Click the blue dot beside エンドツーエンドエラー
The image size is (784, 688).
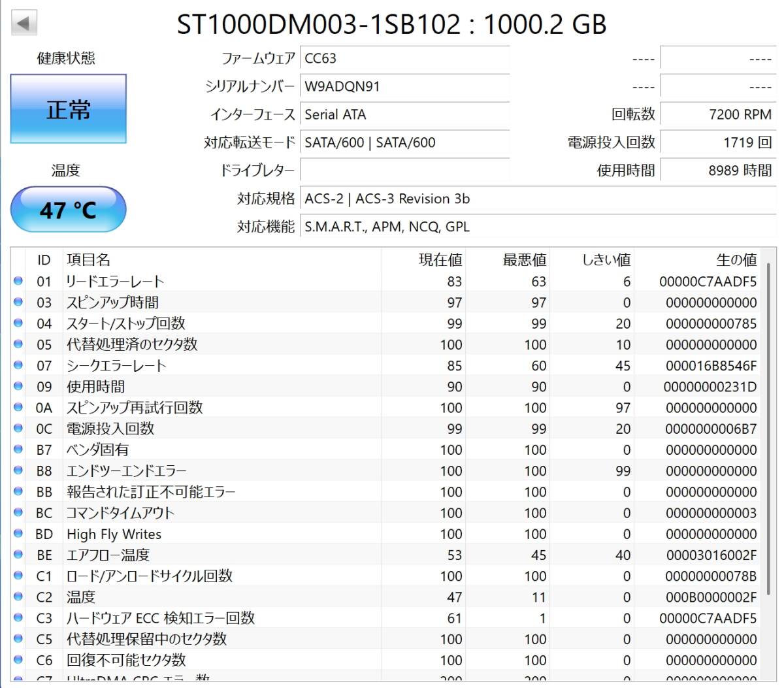19,470
